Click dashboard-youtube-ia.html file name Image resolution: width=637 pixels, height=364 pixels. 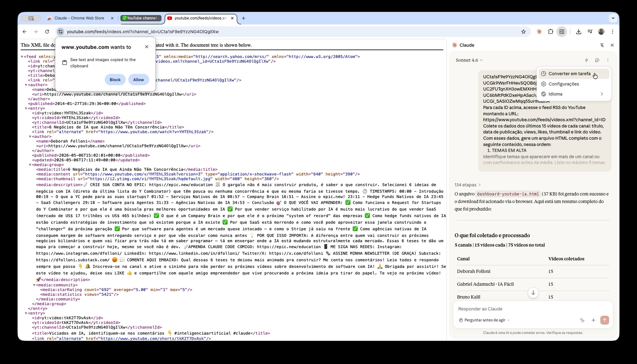tap(508, 194)
